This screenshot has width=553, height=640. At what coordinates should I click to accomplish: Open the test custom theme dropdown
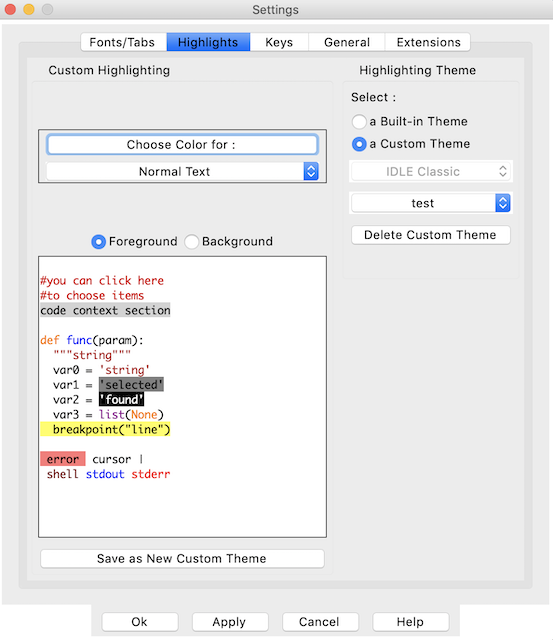pos(431,203)
